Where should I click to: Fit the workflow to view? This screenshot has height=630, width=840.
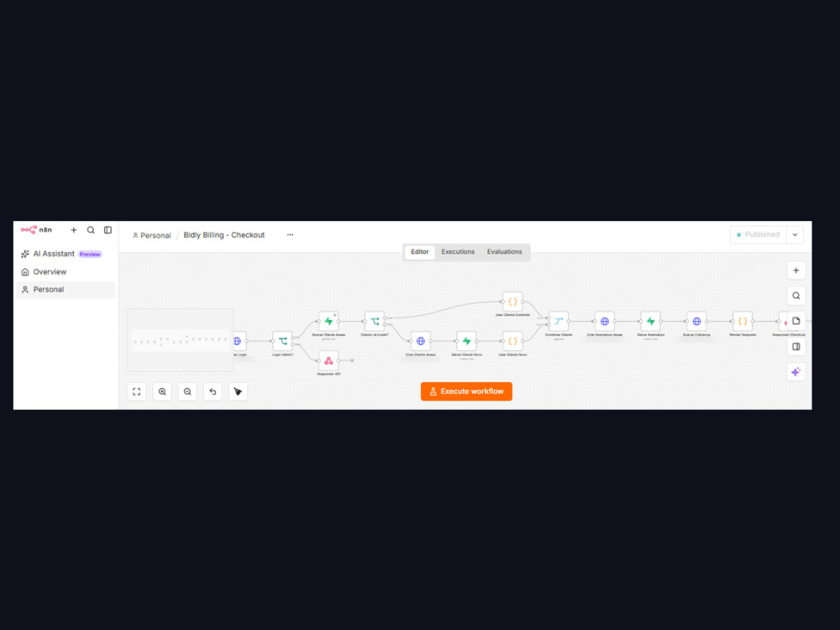point(137,391)
